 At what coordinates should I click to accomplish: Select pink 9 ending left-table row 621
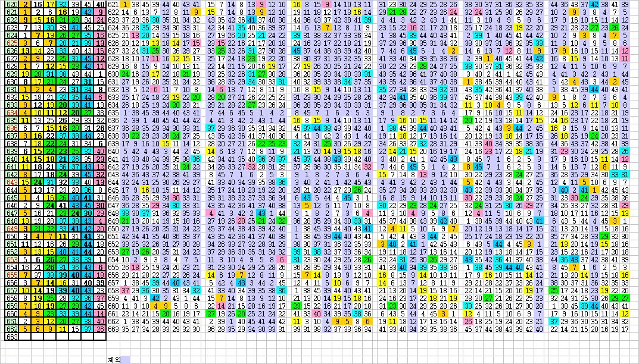[100, 12]
